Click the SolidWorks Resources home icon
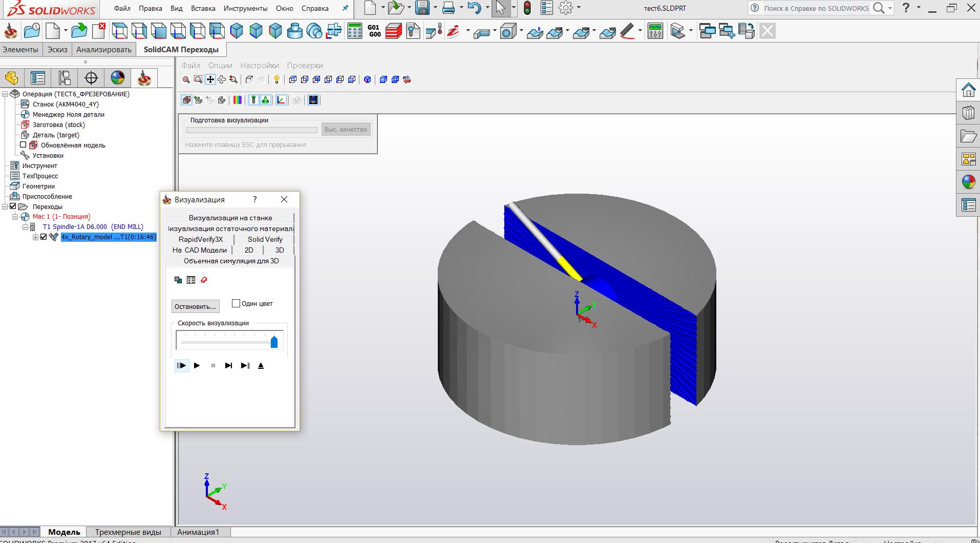980x543 pixels. pos(968,90)
